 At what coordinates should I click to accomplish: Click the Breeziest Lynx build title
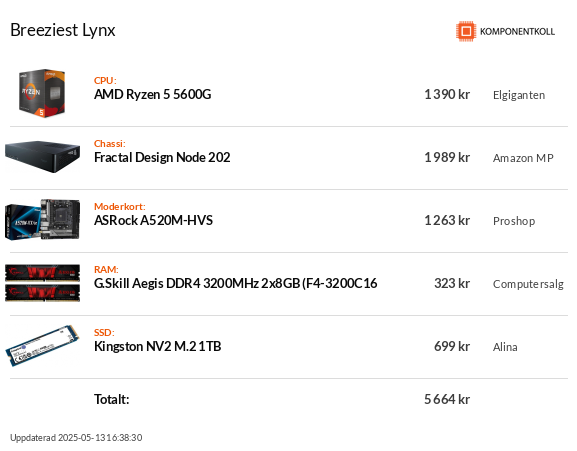pos(63,30)
